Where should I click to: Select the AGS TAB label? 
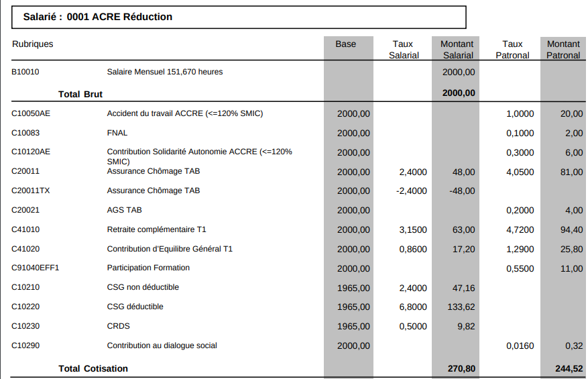tap(124, 210)
